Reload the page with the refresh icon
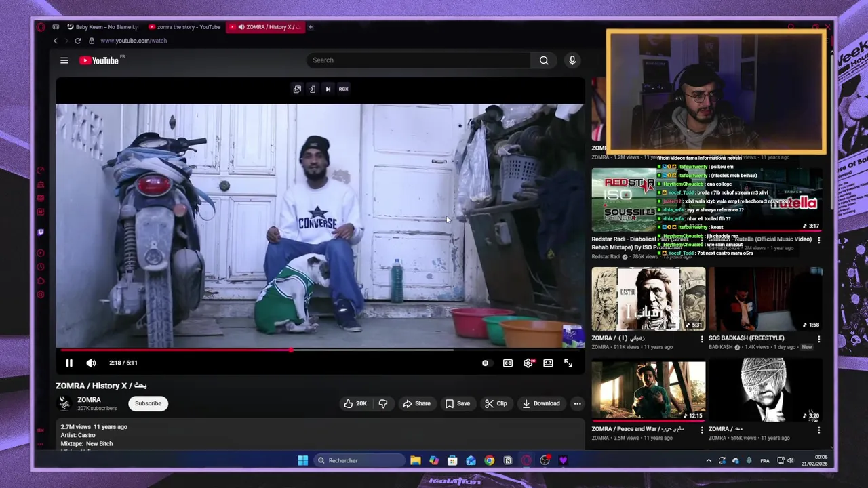Screen dimensions: 868x488 pyautogui.click(x=78, y=41)
